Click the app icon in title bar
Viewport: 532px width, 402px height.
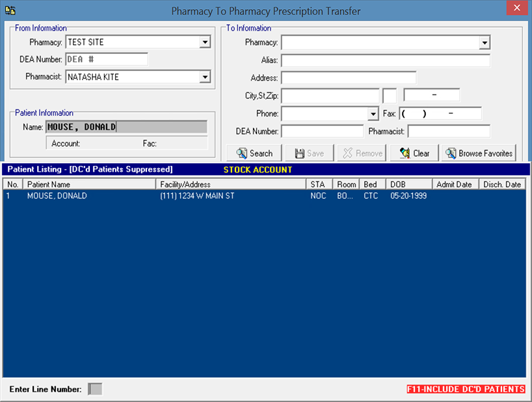tap(10, 10)
